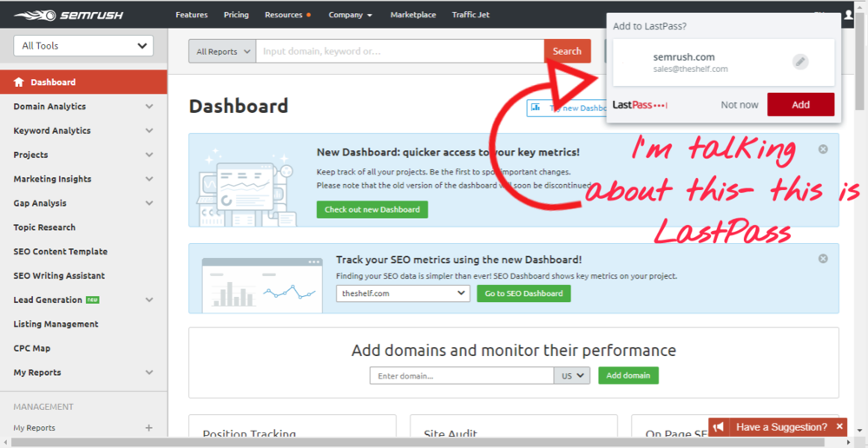The height and width of the screenshot is (448, 868).
Task: Focus the domain or keyword search field
Action: click(x=399, y=51)
